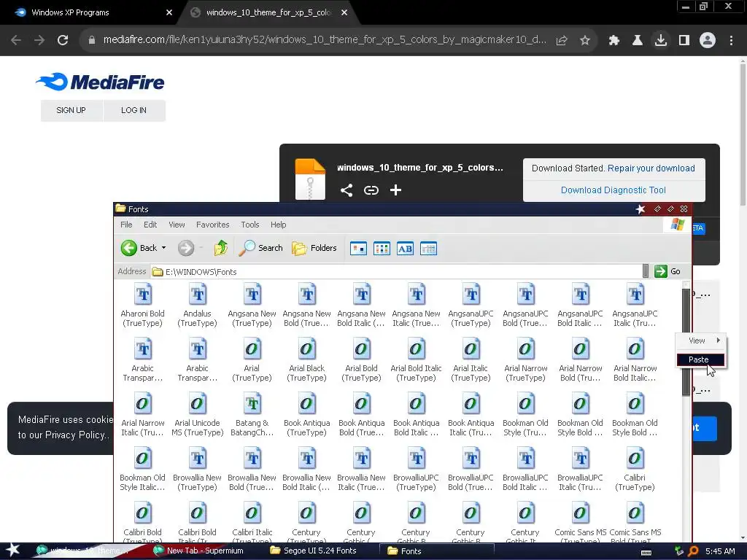Screen dimensions: 747x560
Task: Click the Chrome URL address bar
Action: click(324, 40)
